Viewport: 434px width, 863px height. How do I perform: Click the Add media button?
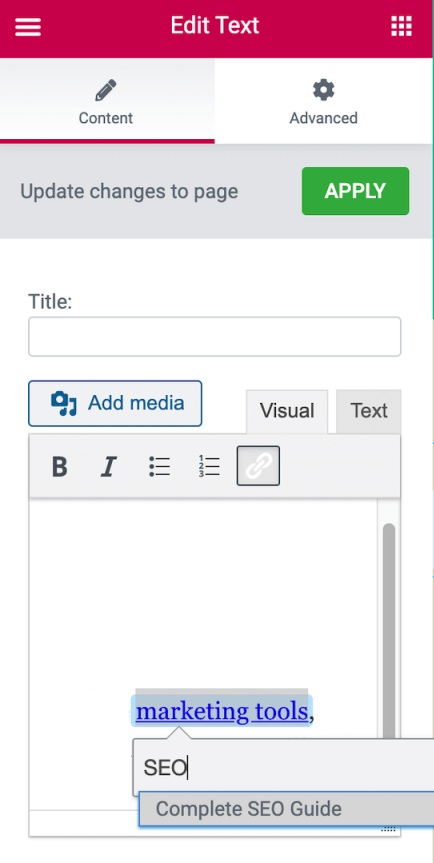(115, 403)
